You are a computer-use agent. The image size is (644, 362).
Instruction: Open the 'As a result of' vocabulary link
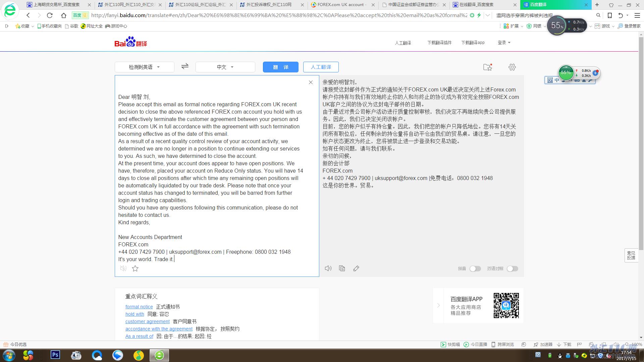coord(140,336)
